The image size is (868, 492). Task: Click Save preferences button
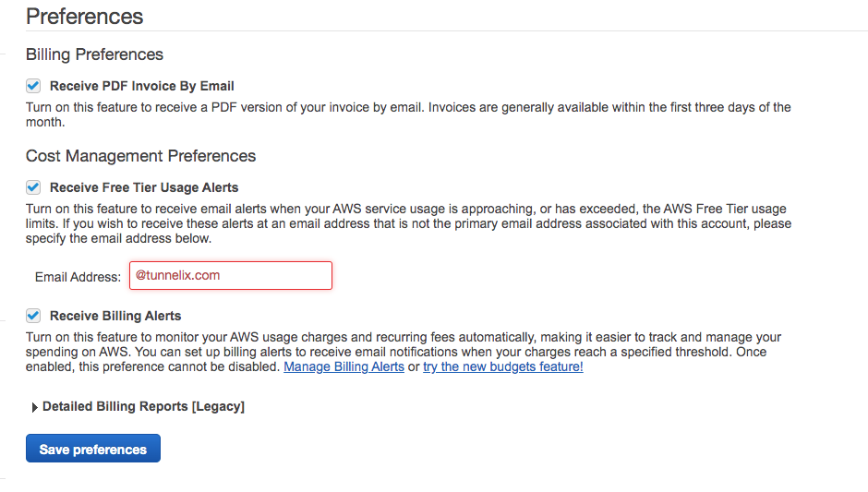pos(93,450)
